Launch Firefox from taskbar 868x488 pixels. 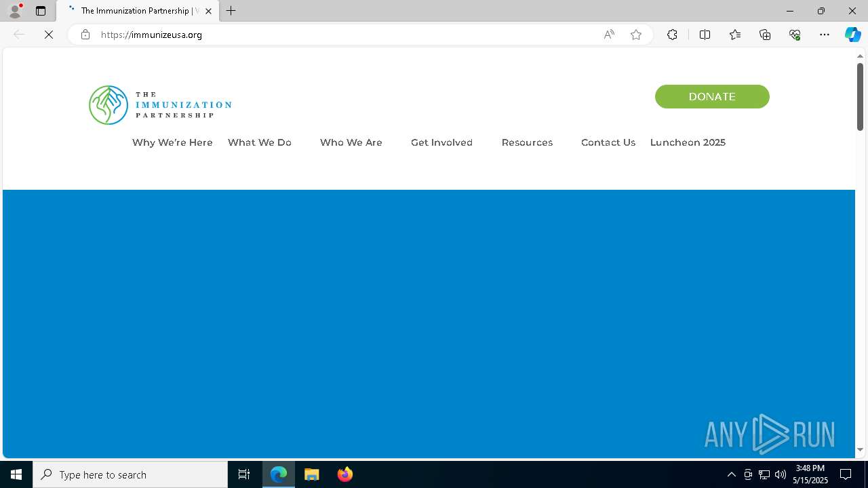(x=344, y=474)
